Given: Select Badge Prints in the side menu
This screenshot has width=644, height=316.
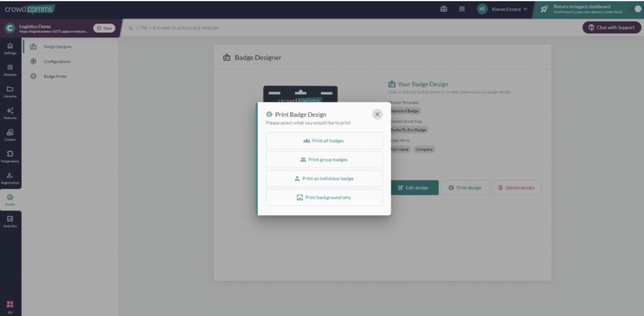Looking at the screenshot, I should 55,77.
